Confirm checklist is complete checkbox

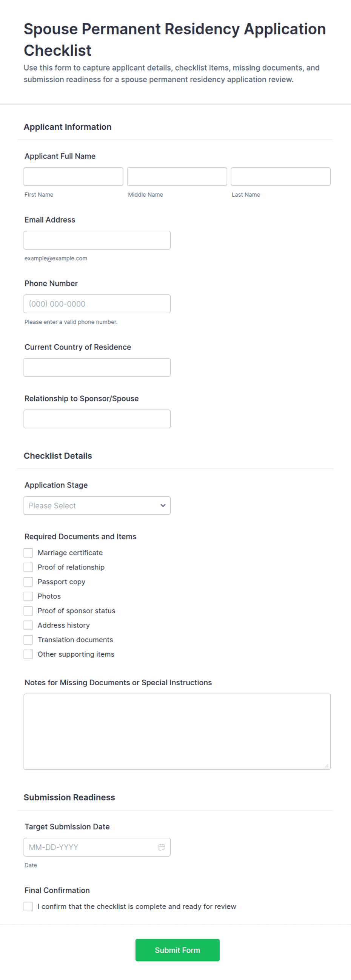click(28, 906)
